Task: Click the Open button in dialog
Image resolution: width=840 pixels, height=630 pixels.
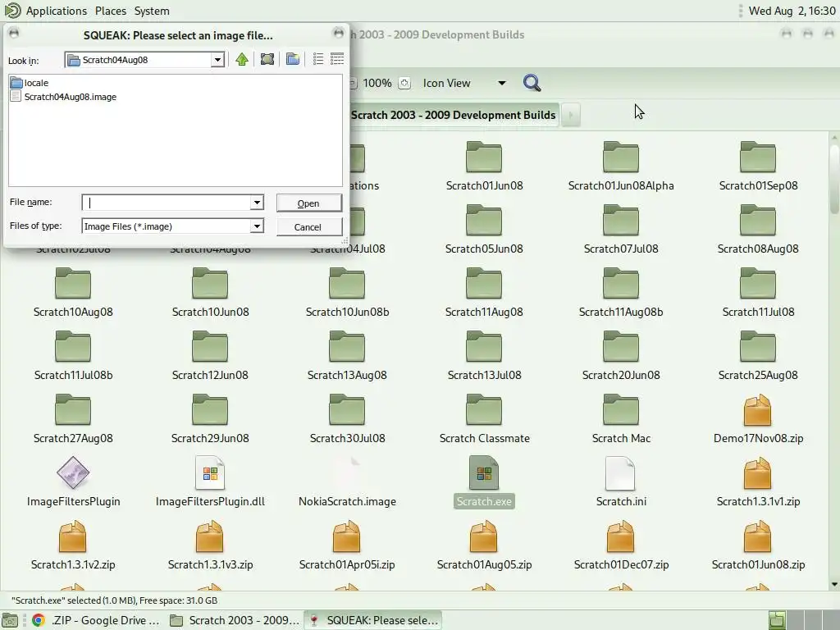Action: tap(308, 203)
